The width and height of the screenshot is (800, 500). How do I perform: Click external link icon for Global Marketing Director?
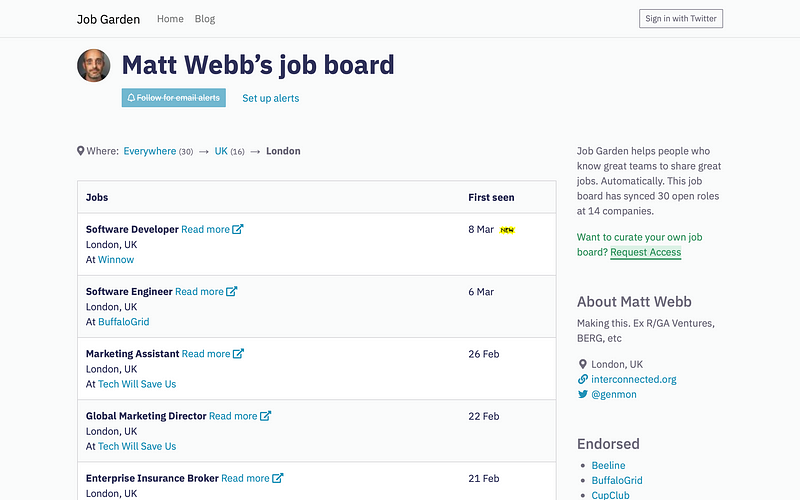click(x=265, y=416)
